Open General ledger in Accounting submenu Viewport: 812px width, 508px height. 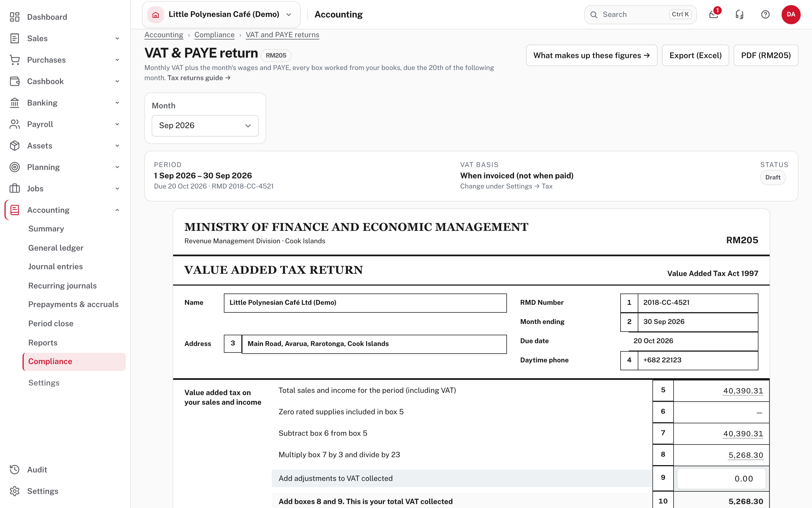pyautogui.click(x=56, y=248)
